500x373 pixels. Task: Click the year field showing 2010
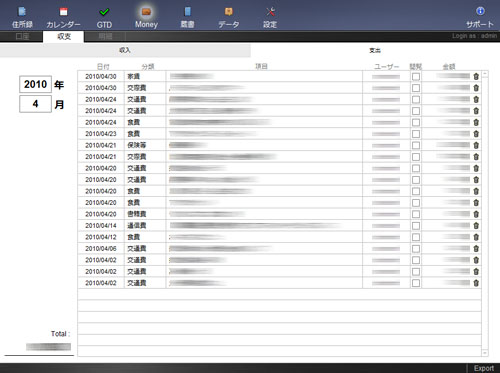tap(35, 84)
